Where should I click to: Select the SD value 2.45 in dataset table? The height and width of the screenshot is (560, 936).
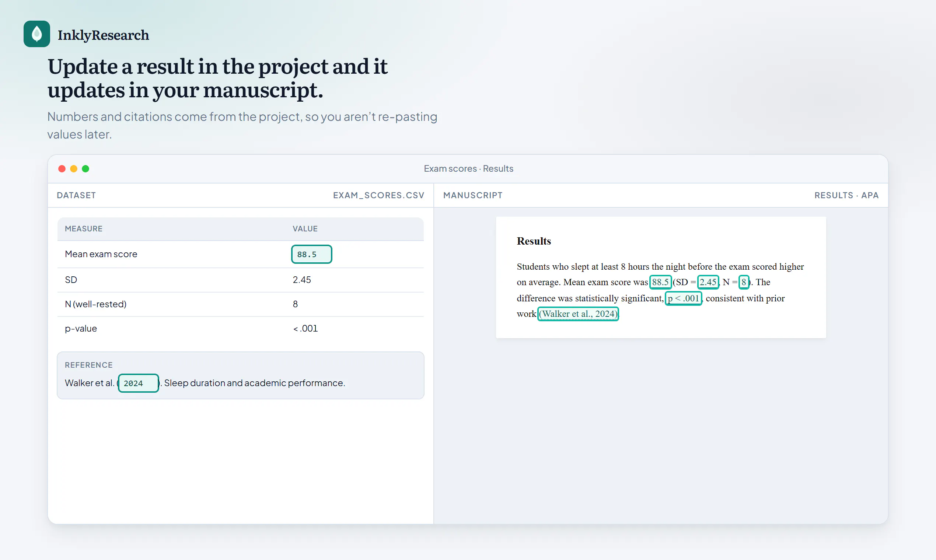pyautogui.click(x=301, y=280)
